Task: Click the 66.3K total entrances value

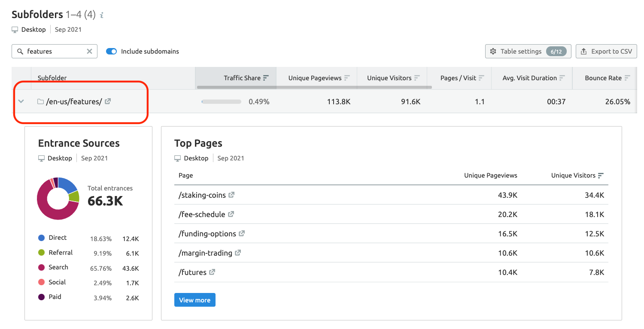Action: 105,201
